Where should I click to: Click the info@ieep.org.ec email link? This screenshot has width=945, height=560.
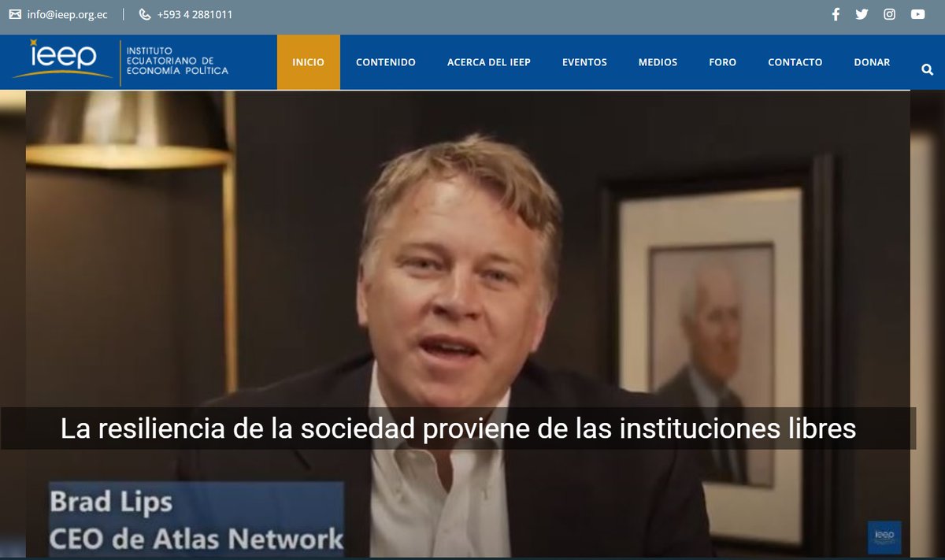tap(67, 14)
